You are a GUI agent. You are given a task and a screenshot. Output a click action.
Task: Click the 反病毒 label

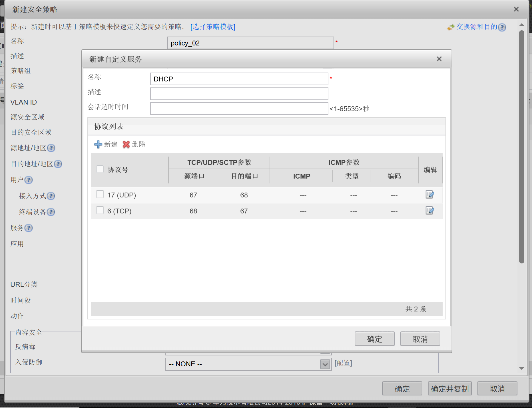pos(25,347)
